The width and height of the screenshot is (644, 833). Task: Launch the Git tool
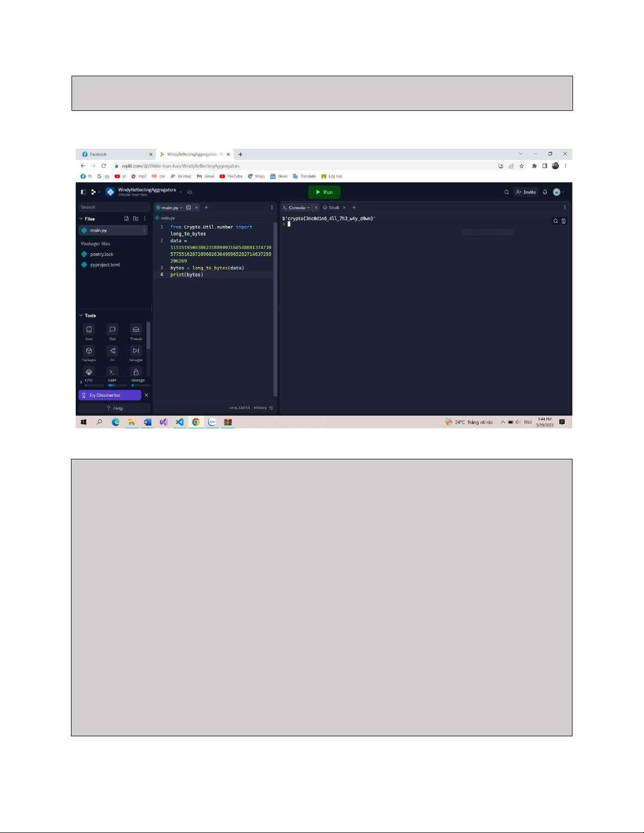coord(113,351)
